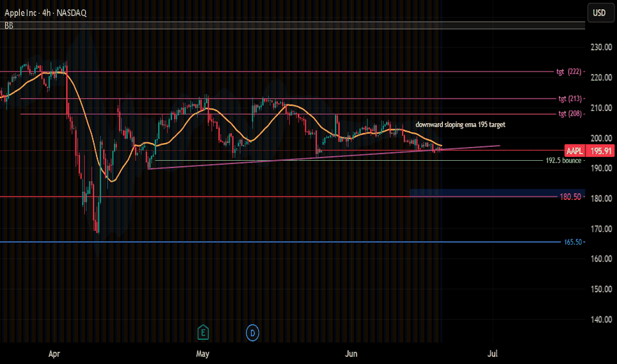Click the BB indicator label

tap(9, 26)
